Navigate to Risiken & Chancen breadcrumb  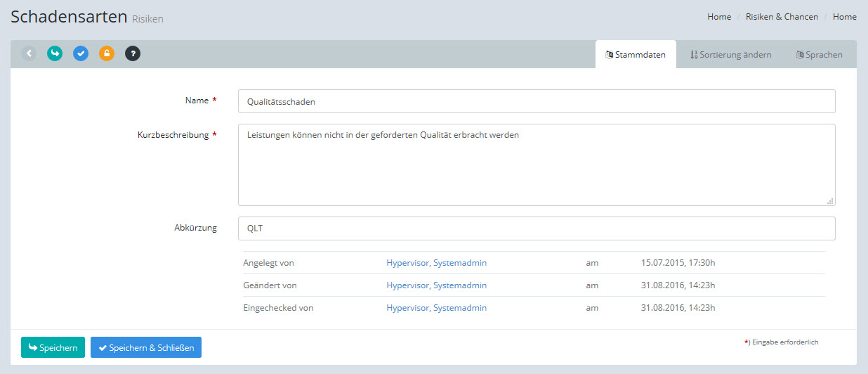782,17
